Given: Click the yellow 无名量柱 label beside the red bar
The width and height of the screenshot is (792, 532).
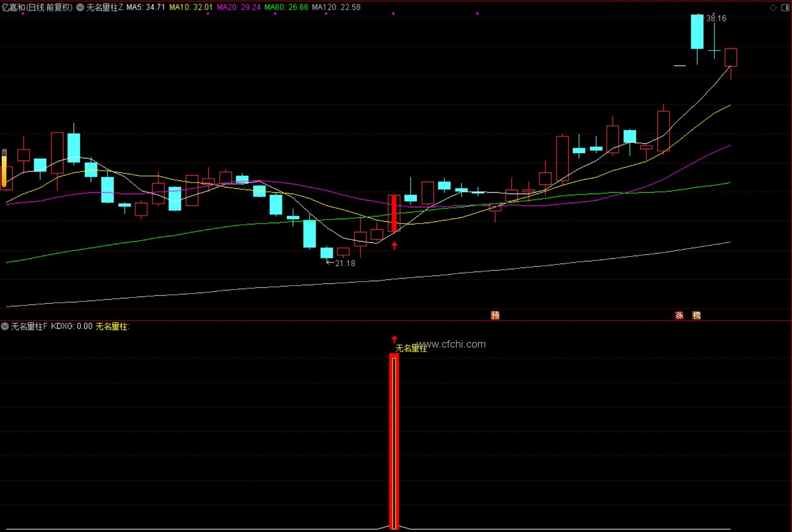Looking at the screenshot, I should [x=411, y=349].
